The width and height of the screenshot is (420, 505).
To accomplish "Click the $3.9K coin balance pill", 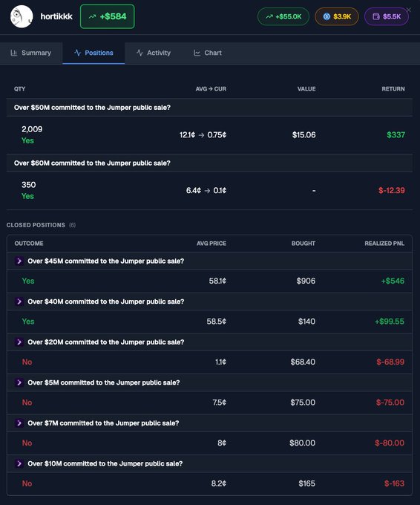I will [337, 16].
